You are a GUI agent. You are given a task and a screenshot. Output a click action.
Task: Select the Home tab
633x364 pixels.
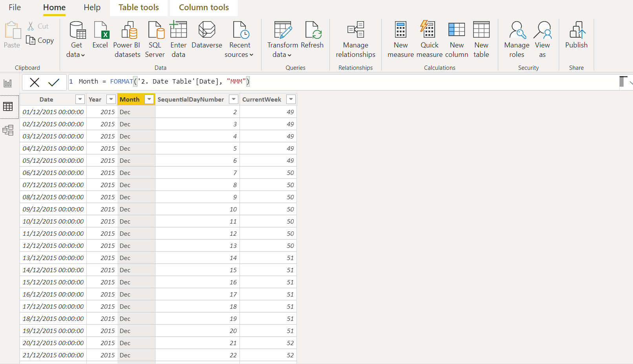[54, 7]
